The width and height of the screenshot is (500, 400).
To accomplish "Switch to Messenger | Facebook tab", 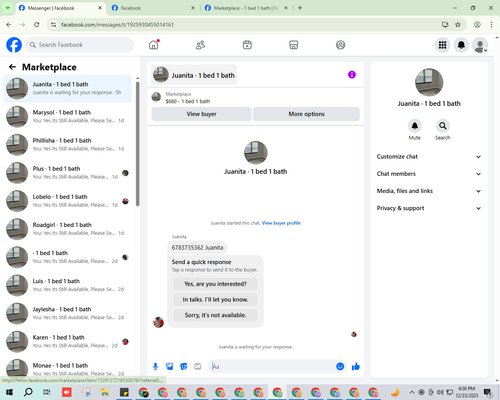I will click(60, 8).
